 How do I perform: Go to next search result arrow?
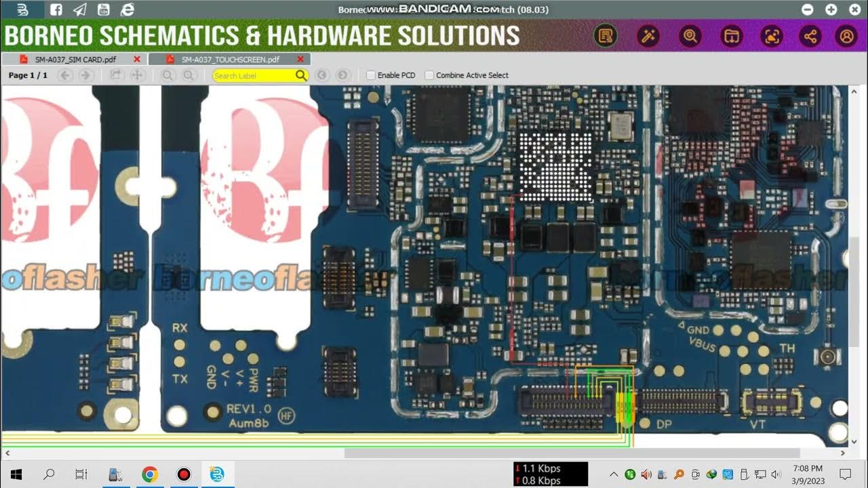[343, 75]
